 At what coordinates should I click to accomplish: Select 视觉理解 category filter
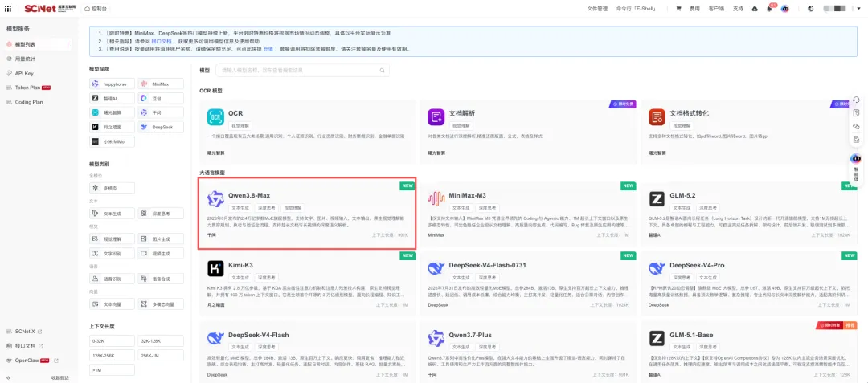coord(112,238)
